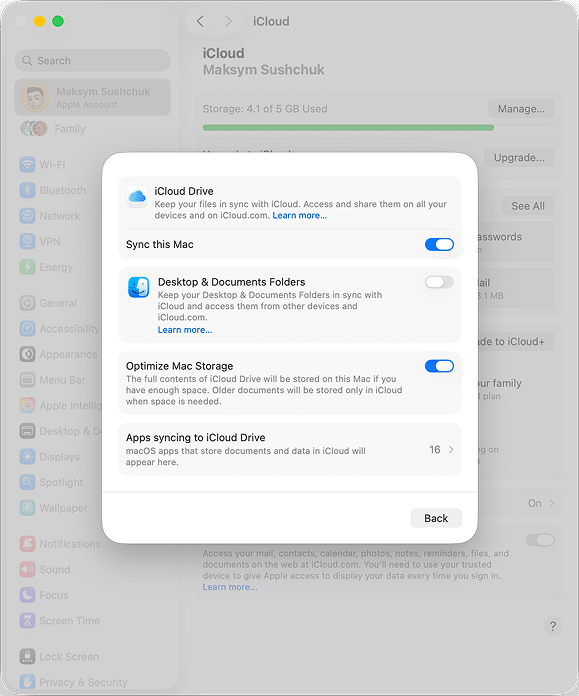Open Learn more under Desktop & Documents Folders
Image resolution: width=579 pixels, height=696 pixels.
[x=185, y=330]
